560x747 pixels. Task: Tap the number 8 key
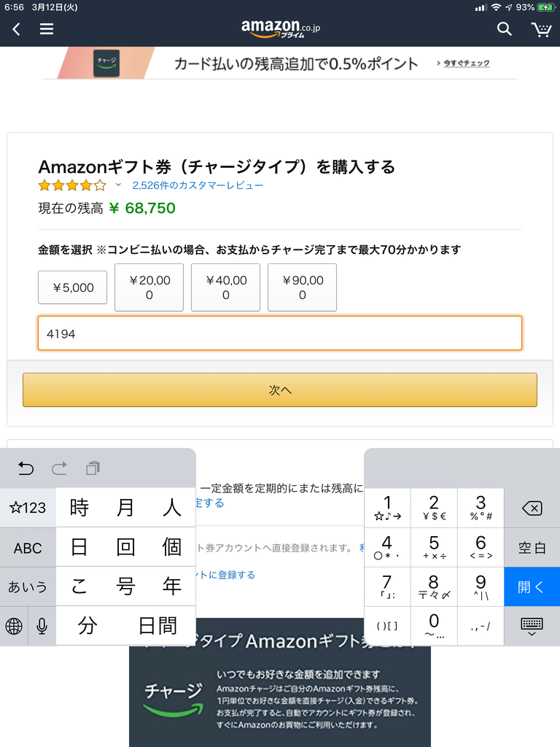click(434, 587)
